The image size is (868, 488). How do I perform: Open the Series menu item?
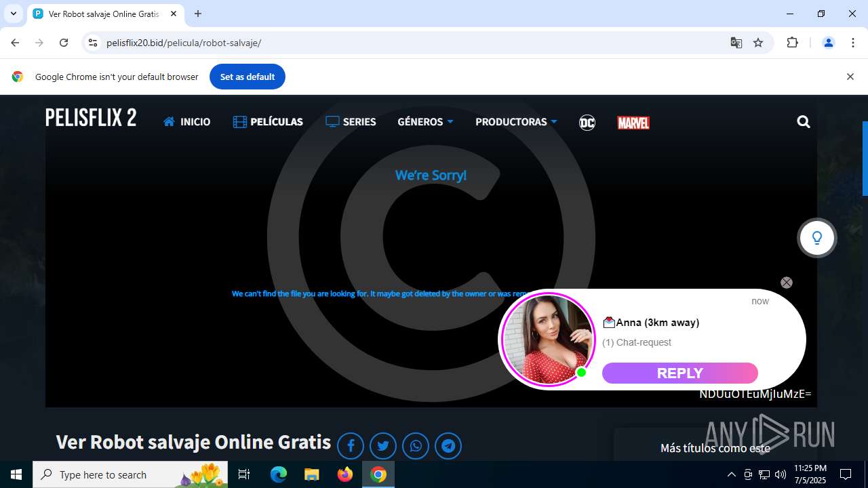pyautogui.click(x=351, y=122)
